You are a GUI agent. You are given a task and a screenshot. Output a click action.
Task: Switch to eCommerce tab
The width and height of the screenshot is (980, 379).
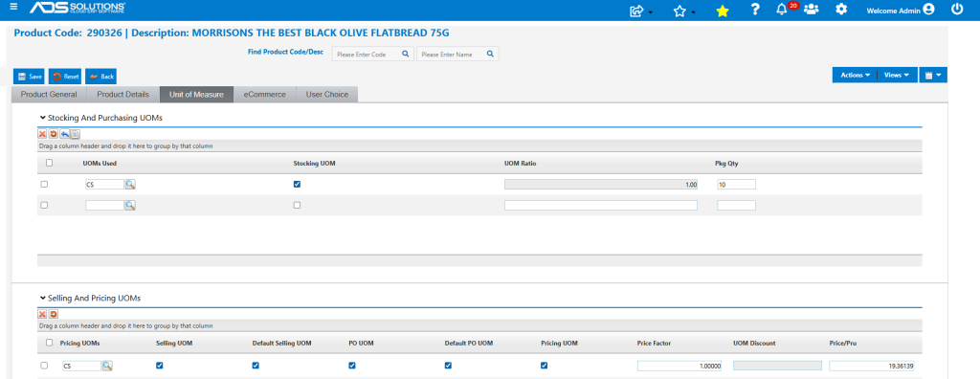pos(265,95)
